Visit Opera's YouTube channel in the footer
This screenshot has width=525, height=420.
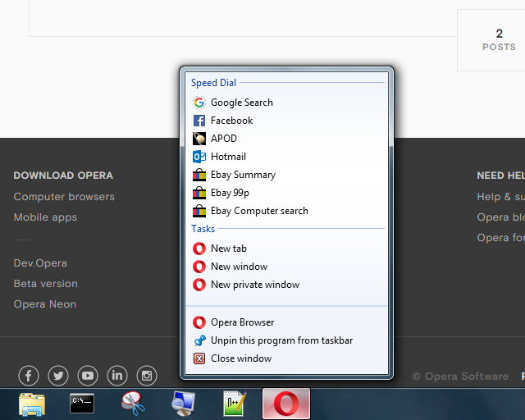(88, 376)
